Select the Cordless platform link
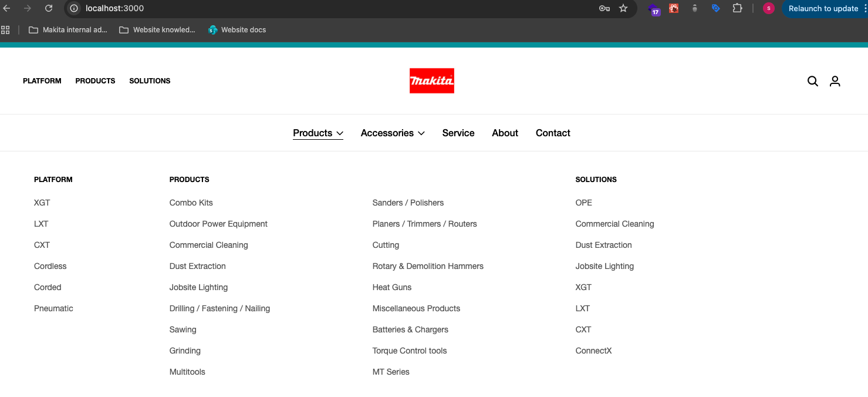 [50, 266]
